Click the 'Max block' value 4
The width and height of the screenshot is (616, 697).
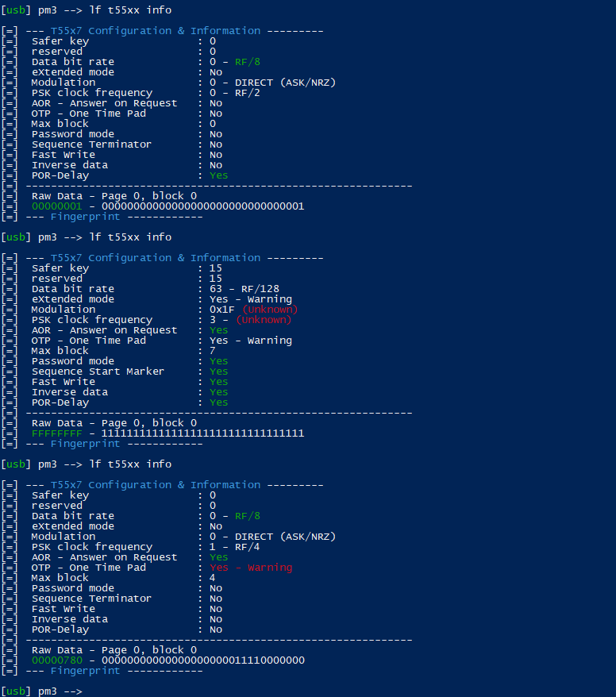[213, 578]
